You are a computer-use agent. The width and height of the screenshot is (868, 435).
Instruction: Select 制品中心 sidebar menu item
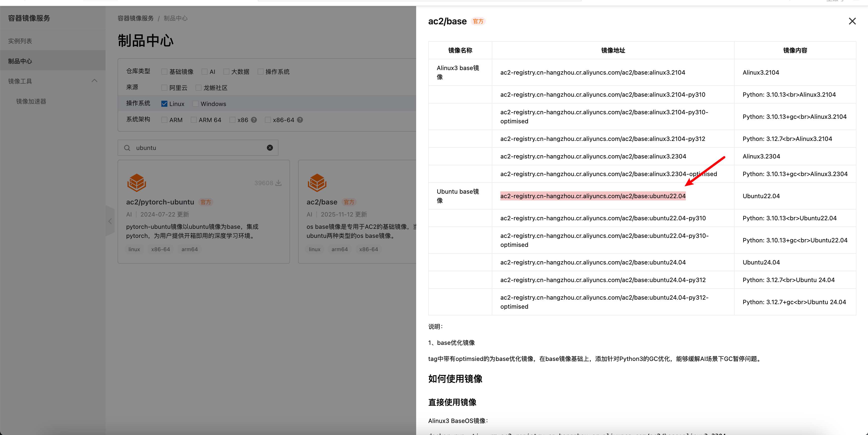pos(20,61)
